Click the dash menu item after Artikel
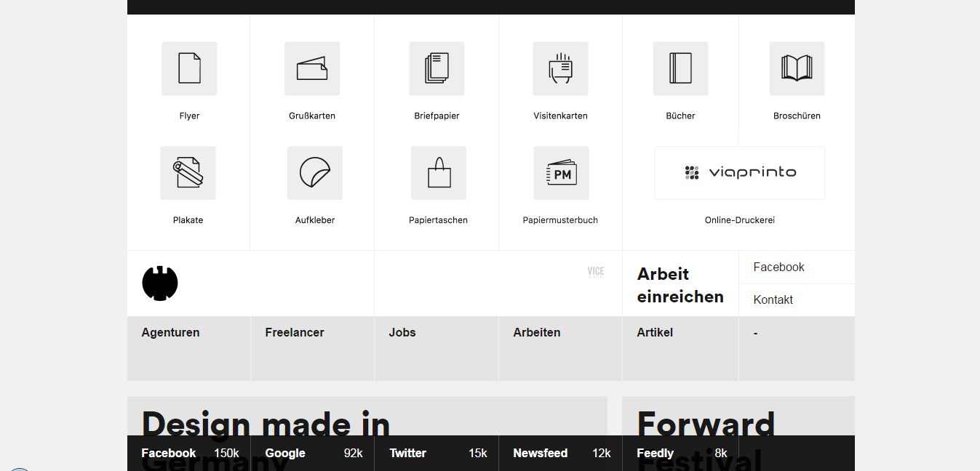 coord(756,333)
